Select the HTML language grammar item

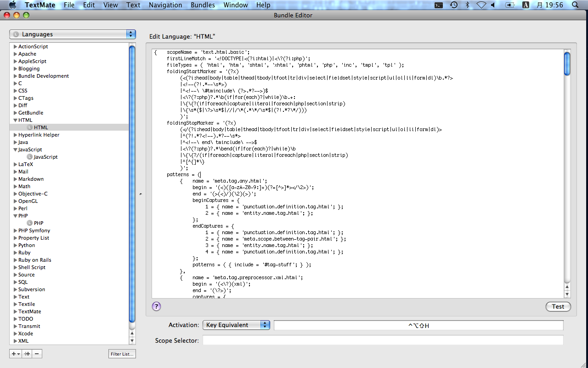click(40, 127)
